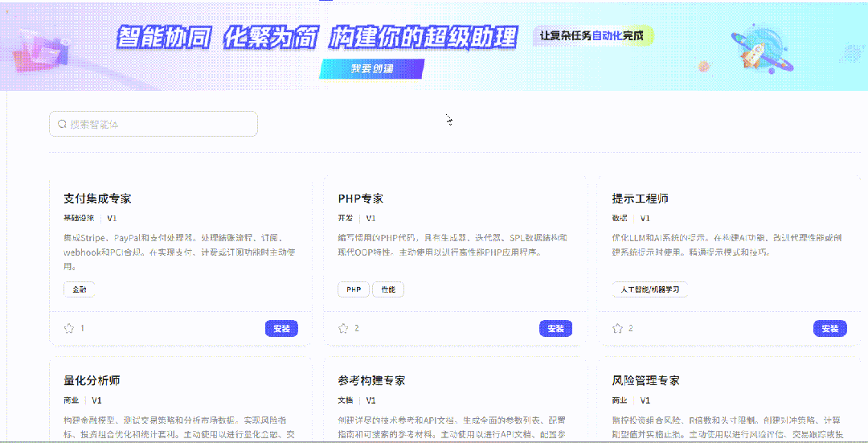The image size is (868, 443).
Task: Star the 提示工程师 card
Action: click(617, 328)
